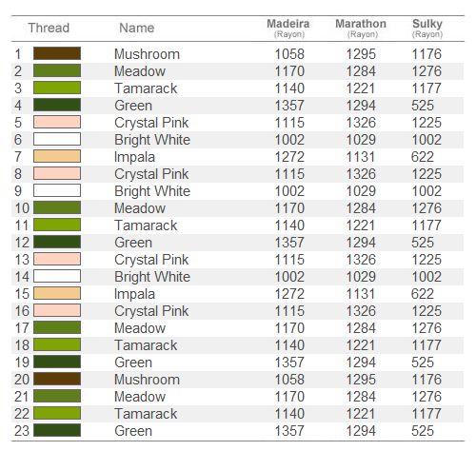This screenshot has width=476, height=451.
Task: Select the dark Green swatch in row 4
Action: tap(57, 105)
